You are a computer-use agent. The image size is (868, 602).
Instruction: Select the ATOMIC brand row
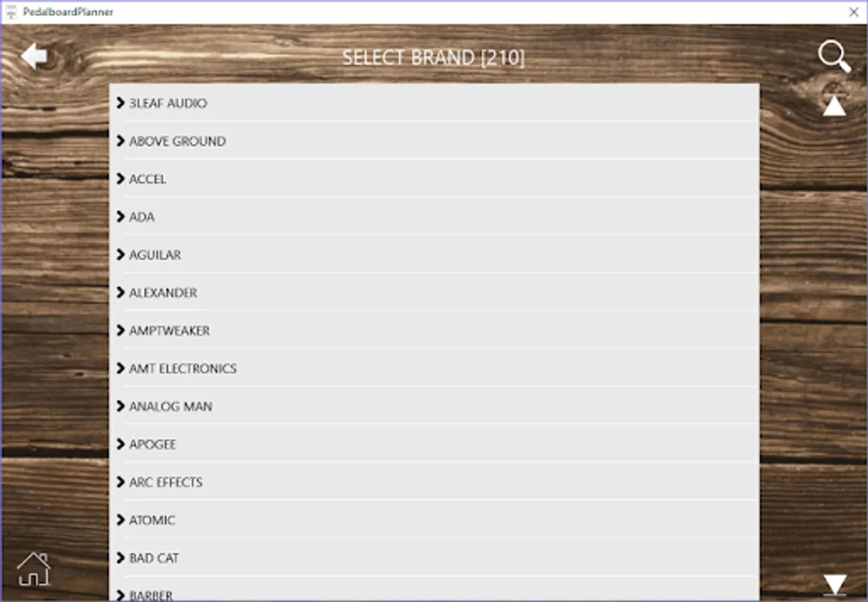coord(152,520)
